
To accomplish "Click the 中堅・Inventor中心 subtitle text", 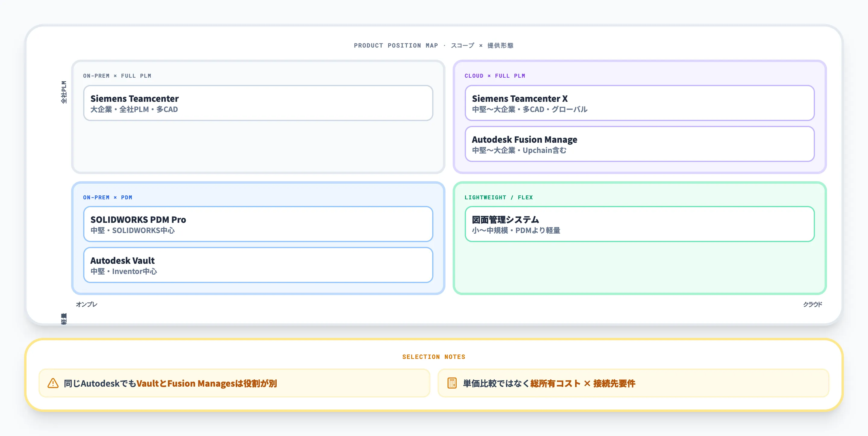I will (x=124, y=271).
